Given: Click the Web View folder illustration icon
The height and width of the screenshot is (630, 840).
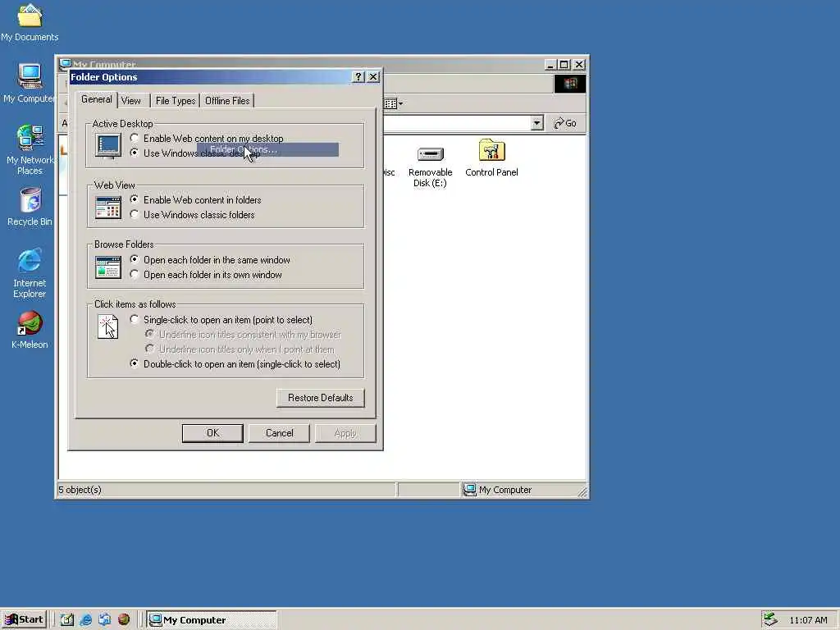Looking at the screenshot, I should pos(108,208).
